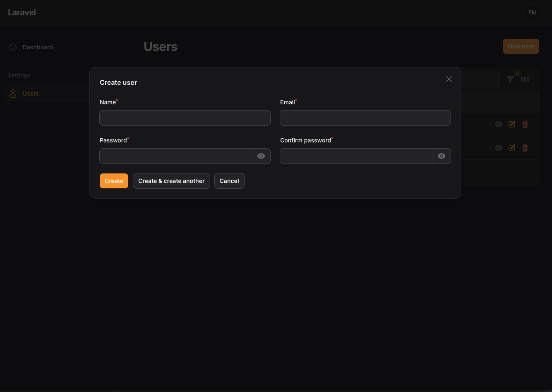Open the FM user avatar menu
The width and height of the screenshot is (552, 392).
(533, 12)
